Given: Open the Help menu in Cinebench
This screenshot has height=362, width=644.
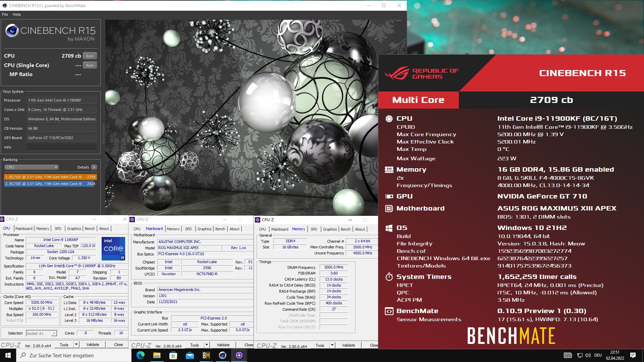Looking at the screenshot, I should tap(17, 14).
